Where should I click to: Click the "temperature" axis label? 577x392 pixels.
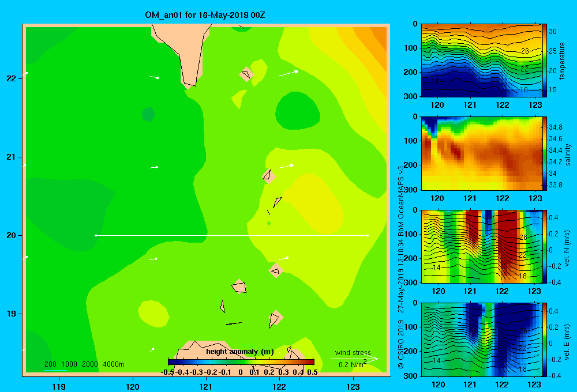[x=562, y=61]
